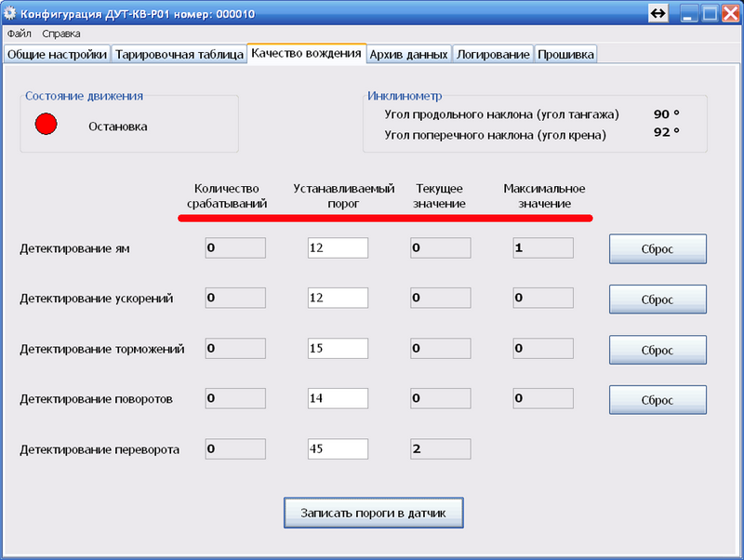Open the Тарировочная таблица tab
744x560 pixels.
pos(179,54)
